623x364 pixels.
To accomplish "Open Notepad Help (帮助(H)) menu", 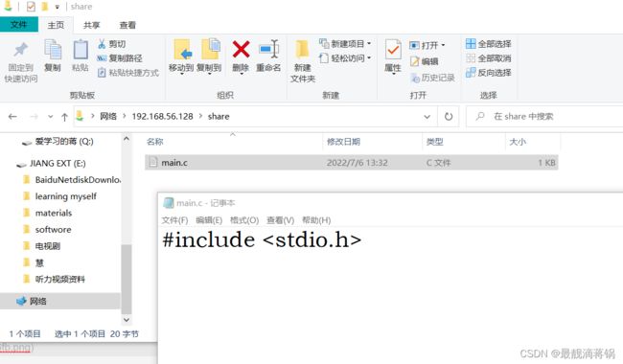I will click(x=316, y=220).
